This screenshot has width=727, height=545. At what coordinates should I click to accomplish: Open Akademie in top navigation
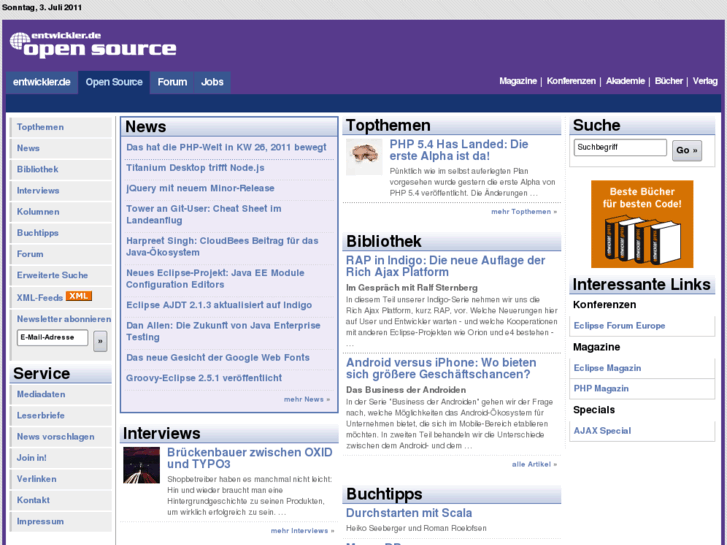point(625,81)
